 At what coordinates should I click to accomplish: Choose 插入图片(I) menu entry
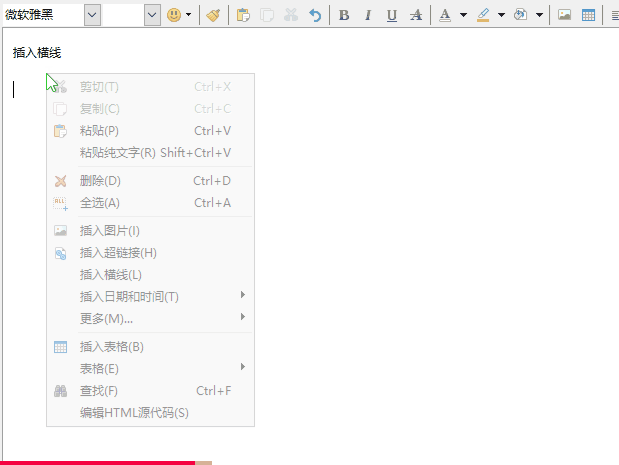point(150,231)
